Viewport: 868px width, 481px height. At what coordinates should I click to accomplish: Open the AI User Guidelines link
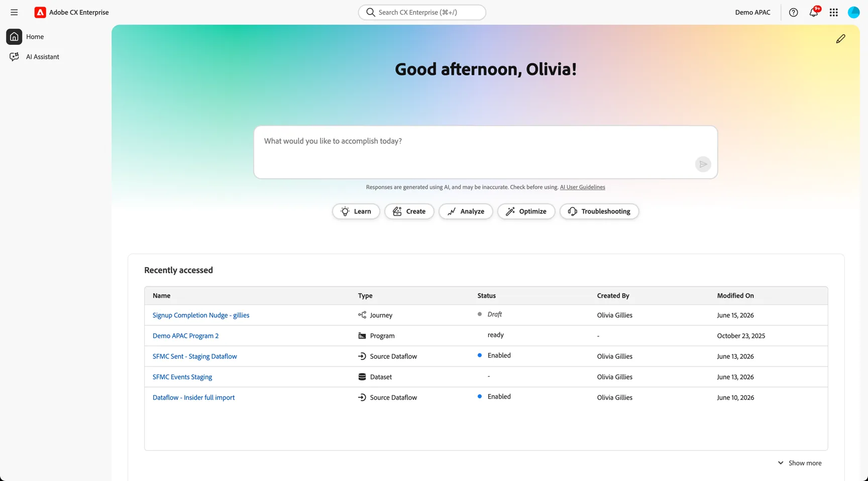[582, 187]
